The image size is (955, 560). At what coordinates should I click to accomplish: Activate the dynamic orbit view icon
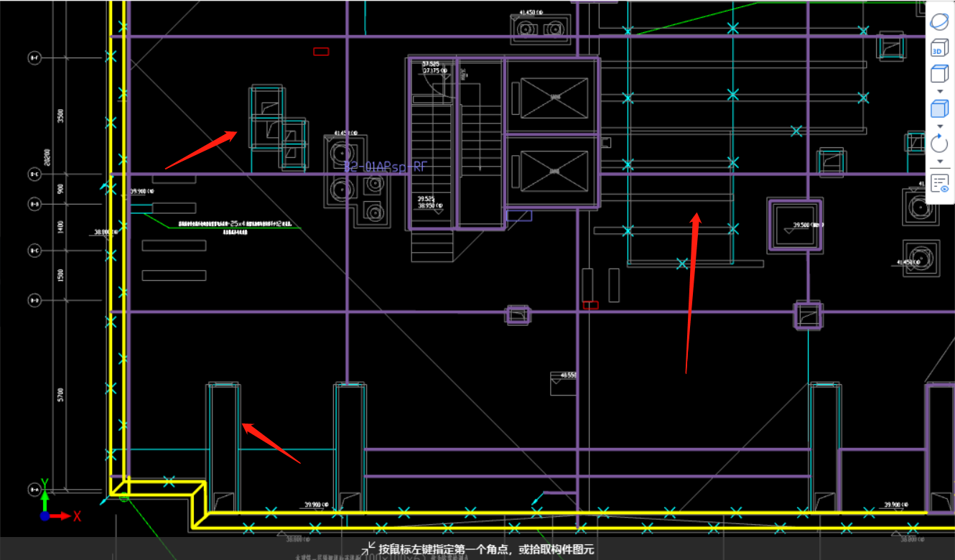click(939, 22)
